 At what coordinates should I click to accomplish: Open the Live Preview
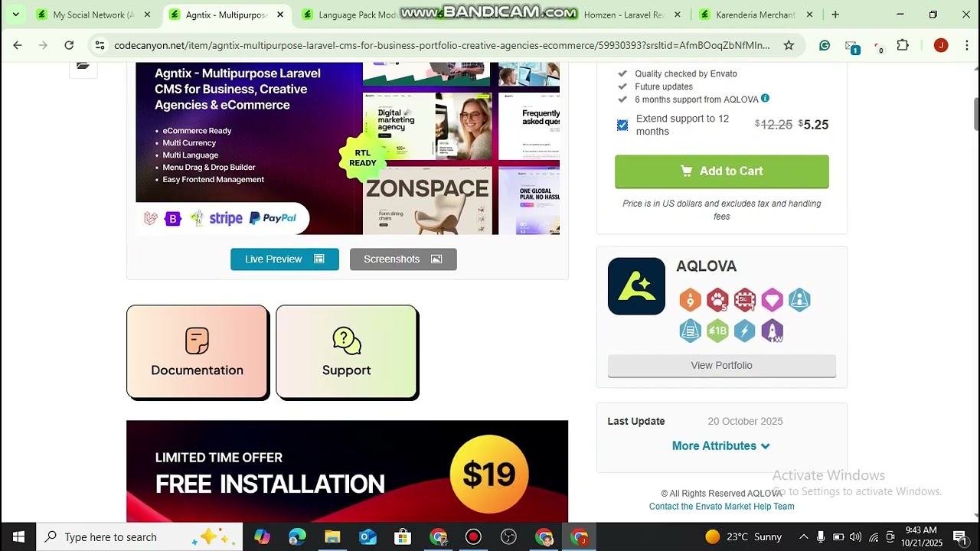[x=285, y=259]
